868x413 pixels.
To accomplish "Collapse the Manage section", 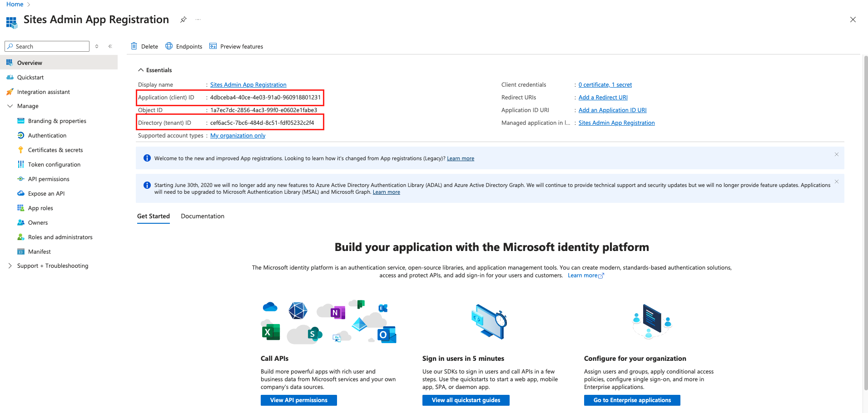I will coord(10,106).
